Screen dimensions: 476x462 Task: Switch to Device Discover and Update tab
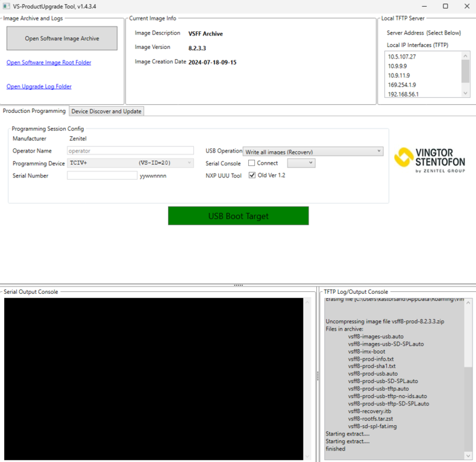[x=106, y=111]
